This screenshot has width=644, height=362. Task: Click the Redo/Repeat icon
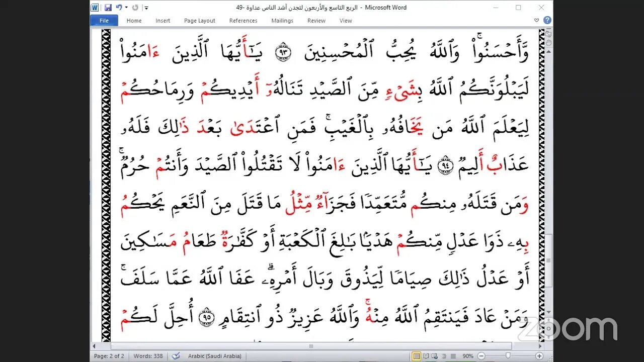pos(136,8)
